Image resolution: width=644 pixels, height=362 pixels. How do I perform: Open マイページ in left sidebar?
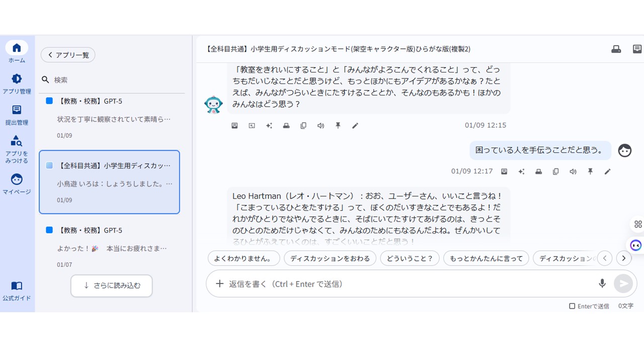17,184
